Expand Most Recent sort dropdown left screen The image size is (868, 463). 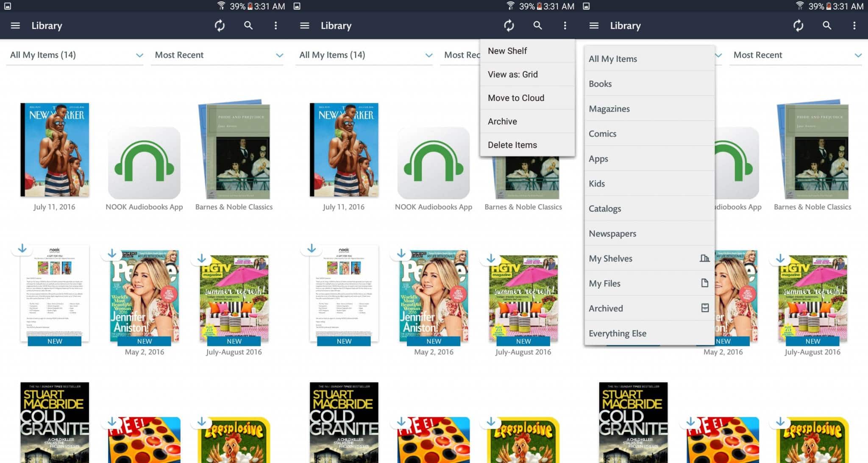click(x=217, y=55)
